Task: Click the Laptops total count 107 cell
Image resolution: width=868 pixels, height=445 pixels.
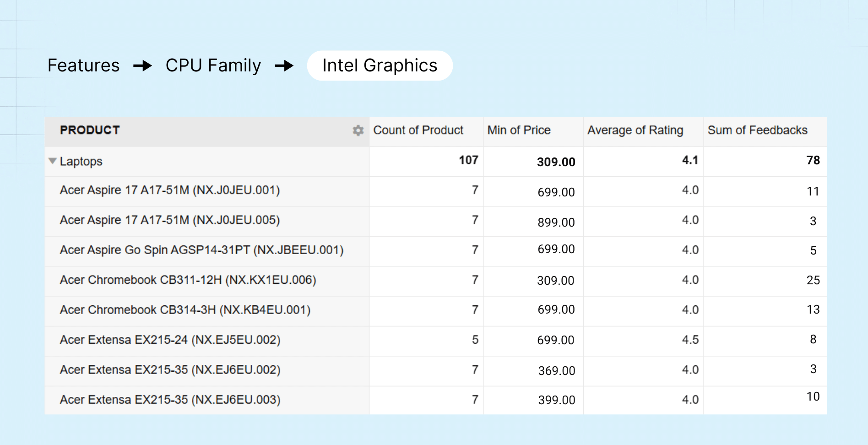Action: (x=468, y=160)
